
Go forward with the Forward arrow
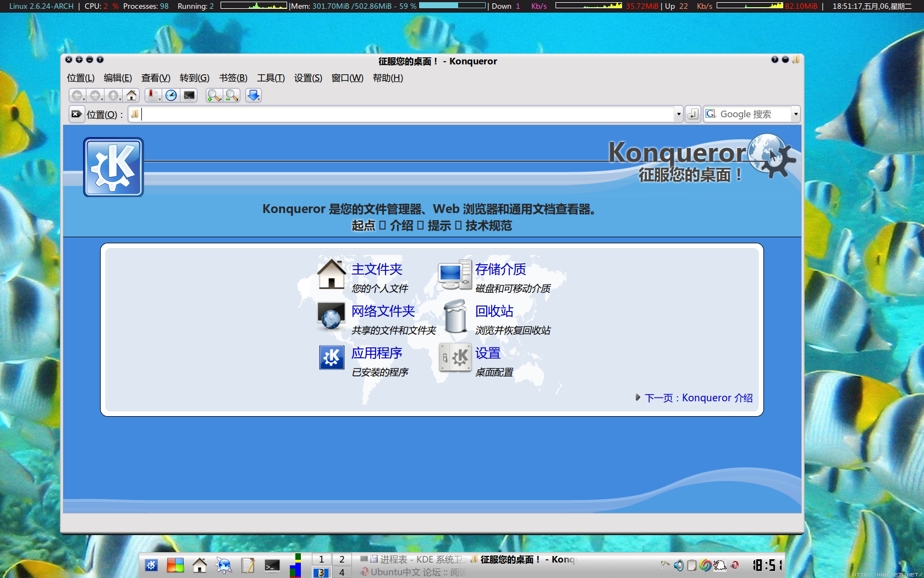click(95, 95)
